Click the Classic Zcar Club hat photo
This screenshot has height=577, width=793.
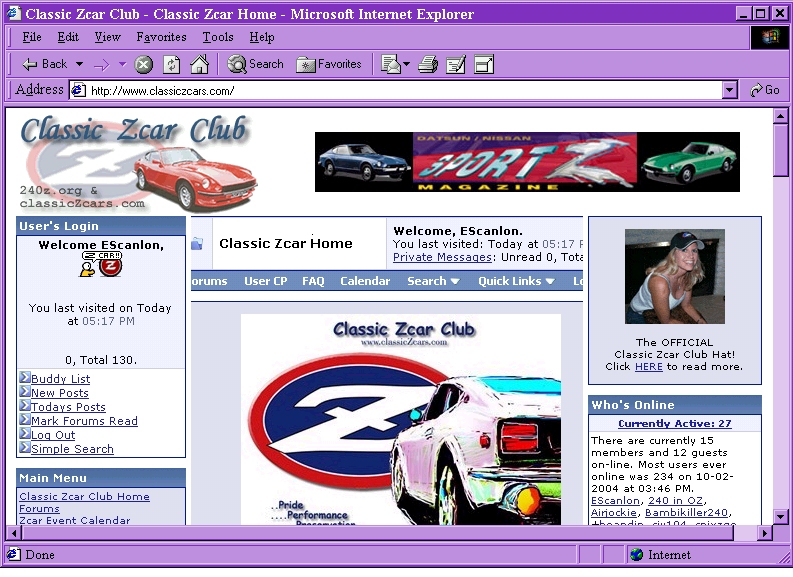coord(675,277)
